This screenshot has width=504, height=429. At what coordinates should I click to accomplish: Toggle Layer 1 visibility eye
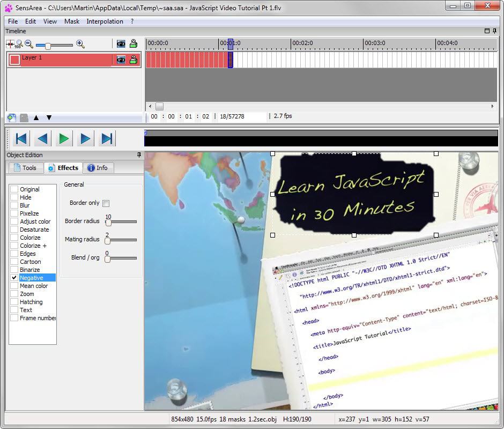121,60
